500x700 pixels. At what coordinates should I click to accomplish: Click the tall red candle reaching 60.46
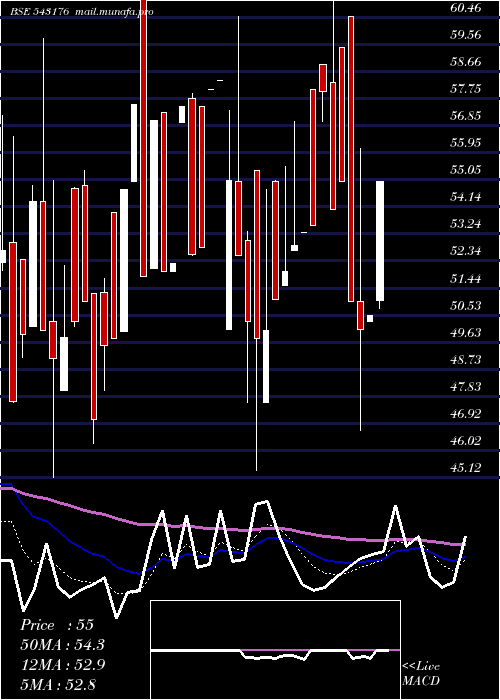pos(351,159)
